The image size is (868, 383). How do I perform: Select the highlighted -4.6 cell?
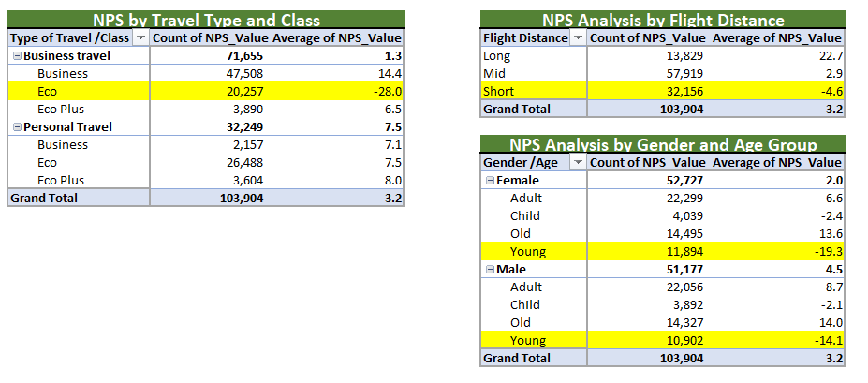coord(832,92)
